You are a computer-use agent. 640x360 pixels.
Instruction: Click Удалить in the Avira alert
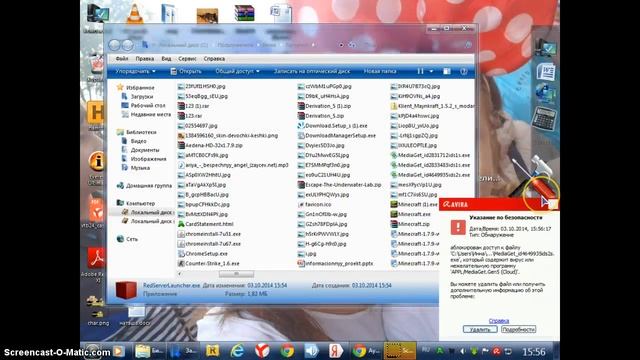coord(480,329)
